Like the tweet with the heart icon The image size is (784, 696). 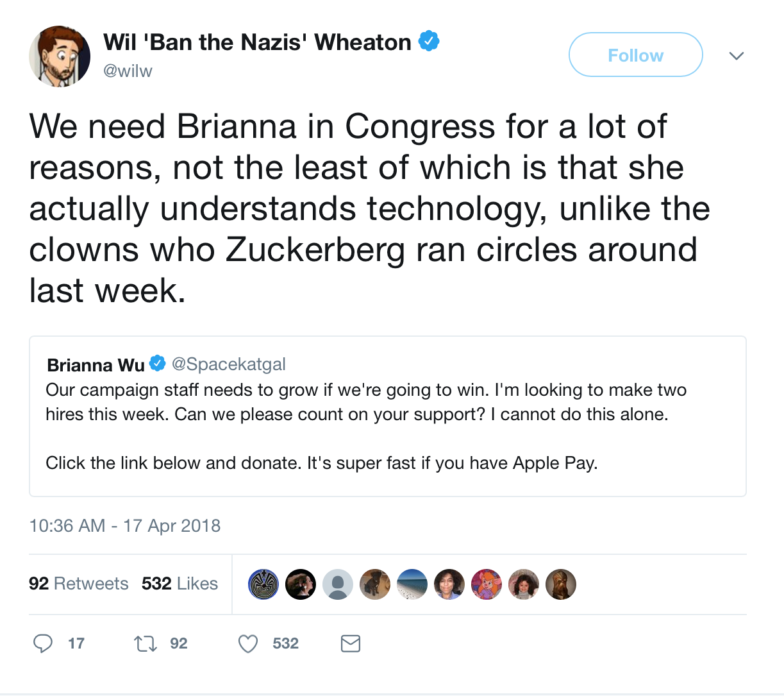point(248,643)
